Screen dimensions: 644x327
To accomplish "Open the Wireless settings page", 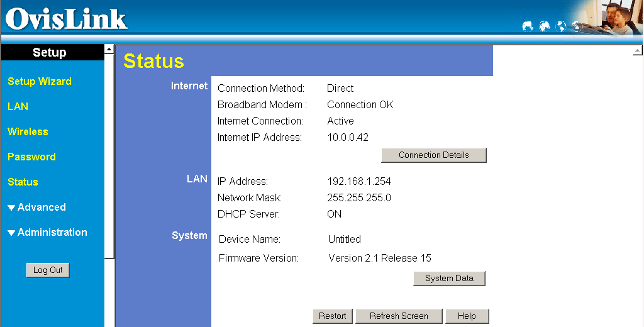I will [x=28, y=131].
